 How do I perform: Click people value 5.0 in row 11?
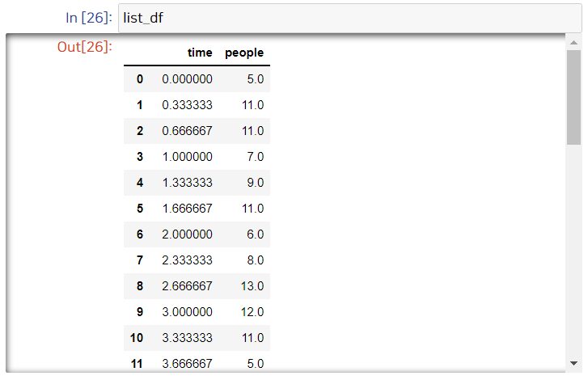pos(256,364)
